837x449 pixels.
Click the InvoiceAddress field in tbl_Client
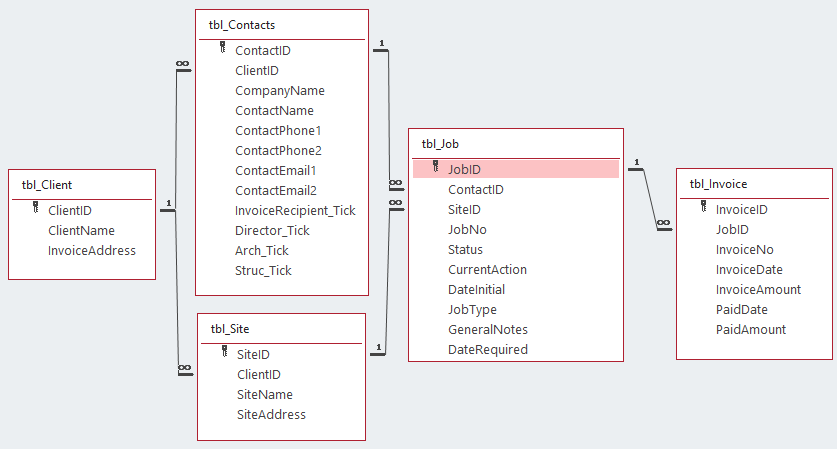(92, 250)
